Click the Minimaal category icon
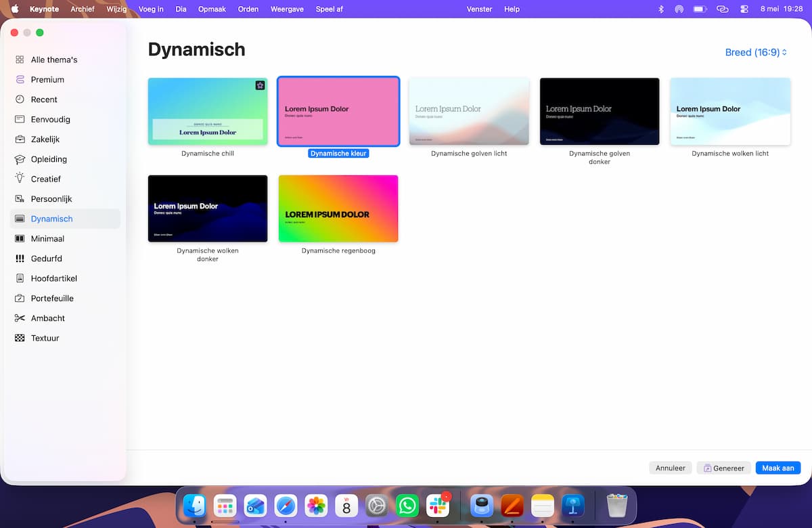812x528 pixels. coord(20,238)
